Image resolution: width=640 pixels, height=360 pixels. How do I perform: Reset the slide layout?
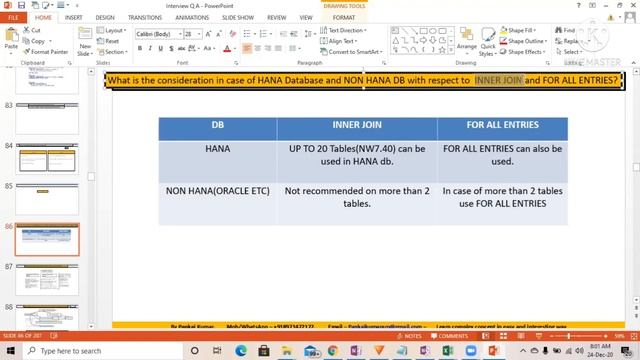(108, 41)
